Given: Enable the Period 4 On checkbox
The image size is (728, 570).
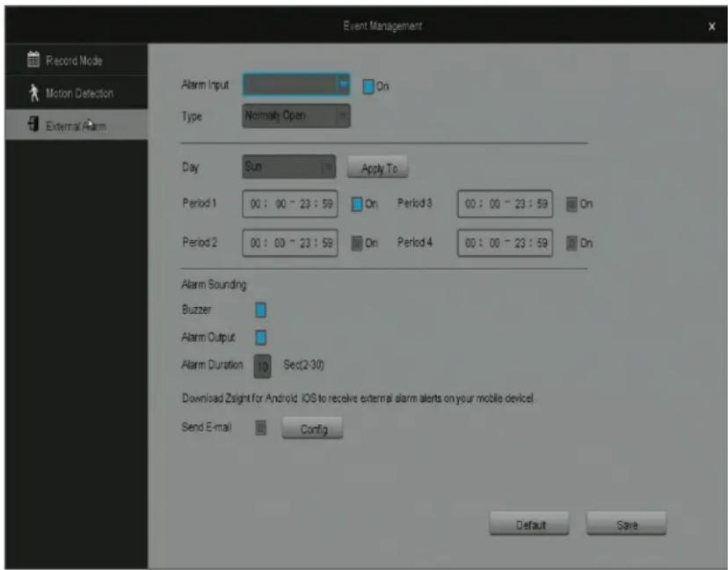Looking at the screenshot, I should click(571, 243).
